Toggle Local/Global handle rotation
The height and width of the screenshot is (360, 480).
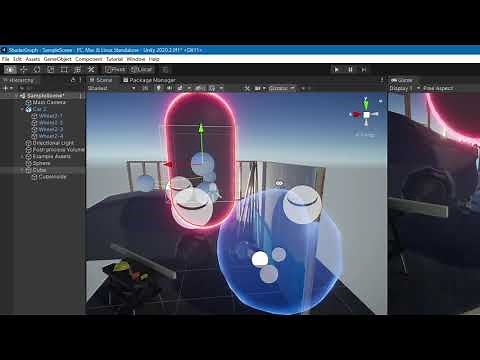[x=142, y=69]
